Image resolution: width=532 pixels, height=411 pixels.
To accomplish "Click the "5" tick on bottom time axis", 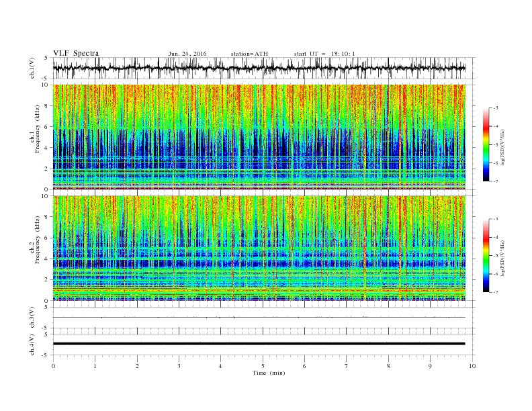I will click(263, 366).
